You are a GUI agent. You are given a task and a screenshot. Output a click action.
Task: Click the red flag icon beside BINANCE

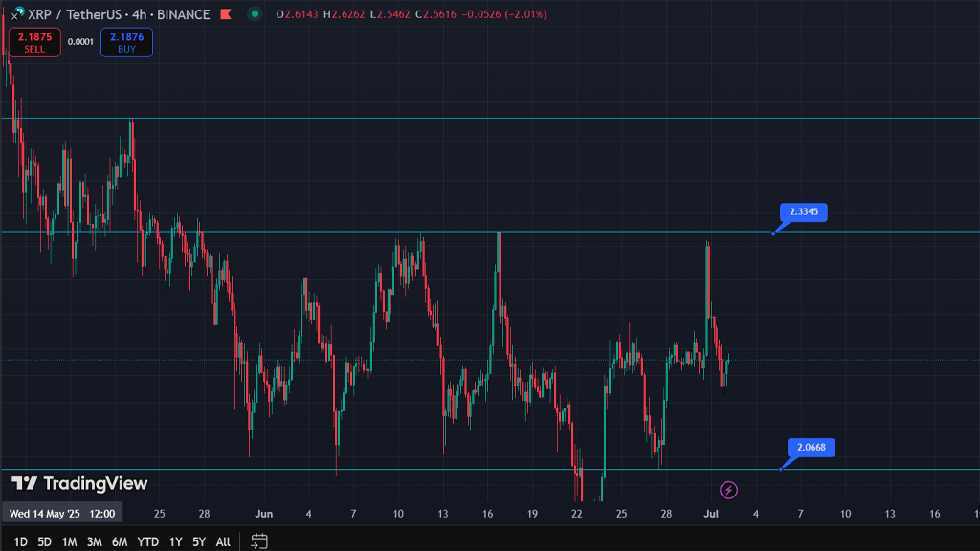point(226,13)
